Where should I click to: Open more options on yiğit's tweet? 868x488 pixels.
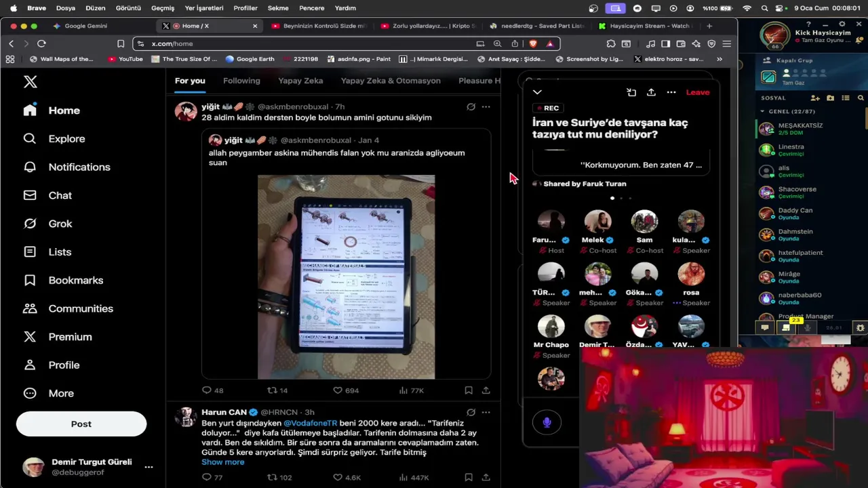click(486, 106)
